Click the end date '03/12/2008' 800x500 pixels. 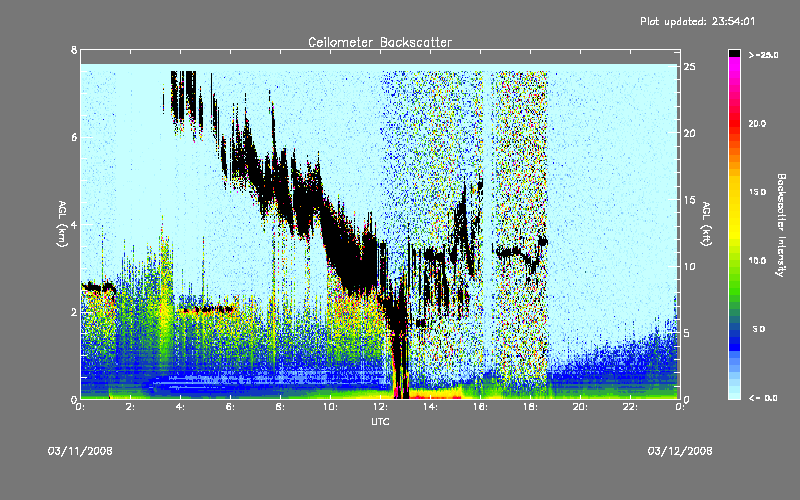[x=680, y=451]
